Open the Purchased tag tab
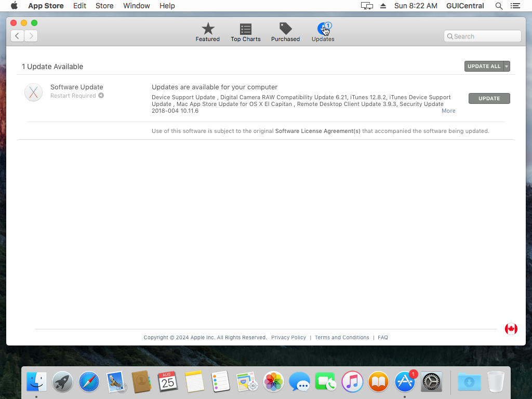Viewport: 532px width, 399px height. (285, 32)
